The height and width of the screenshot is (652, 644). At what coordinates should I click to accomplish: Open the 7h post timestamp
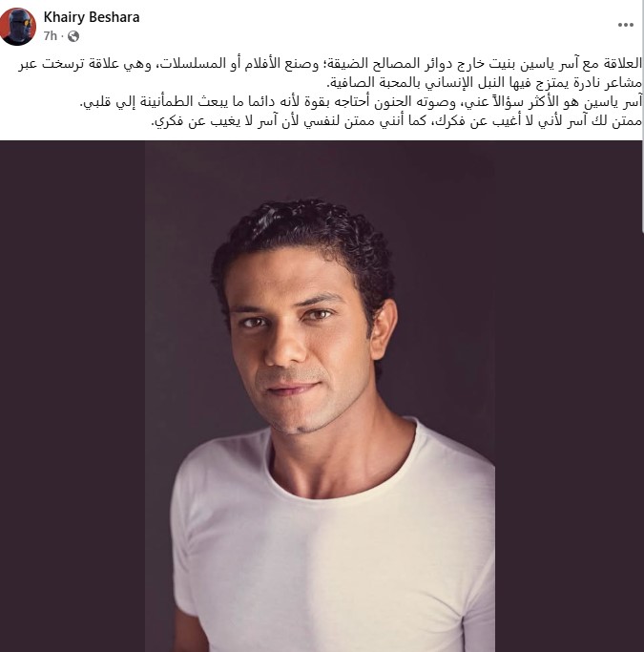(51, 36)
